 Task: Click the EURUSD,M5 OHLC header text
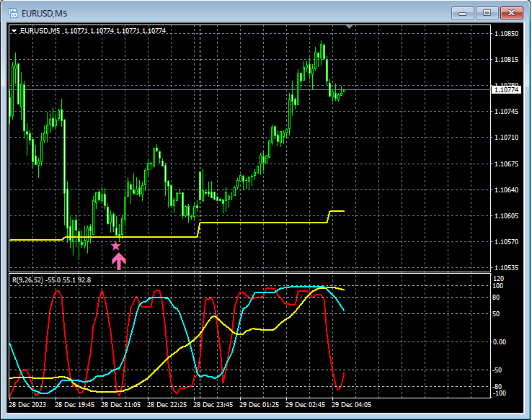(x=93, y=31)
